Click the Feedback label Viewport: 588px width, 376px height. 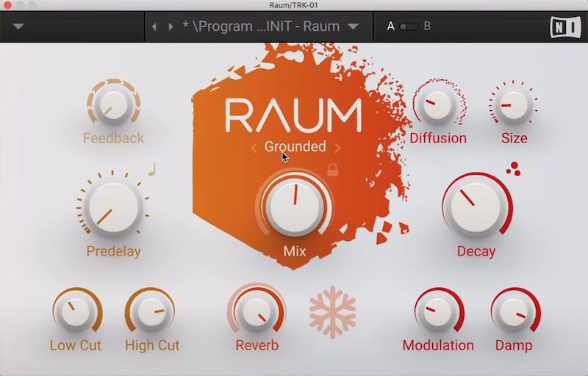(x=114, y=138)
